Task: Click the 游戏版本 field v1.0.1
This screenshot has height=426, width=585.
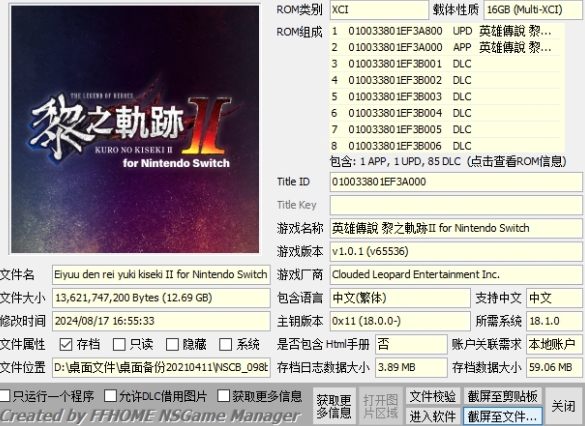Action: (x=456, y=251)
